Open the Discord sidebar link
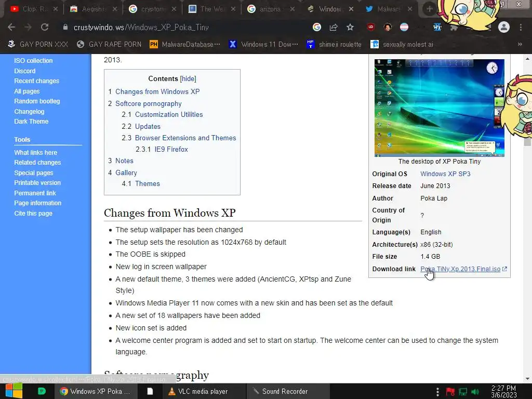This screenshot has height=399, width=532. pos(25,71)
